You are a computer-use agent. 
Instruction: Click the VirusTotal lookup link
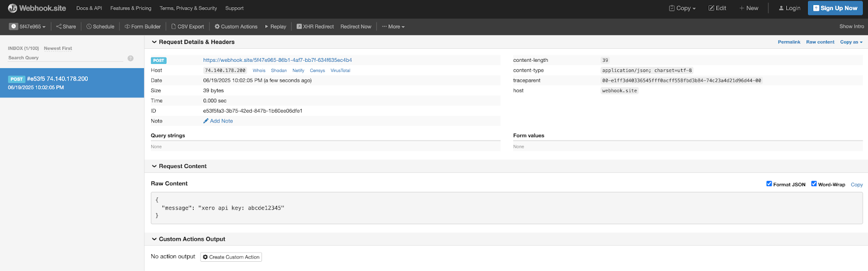click(x=340, y=70)
